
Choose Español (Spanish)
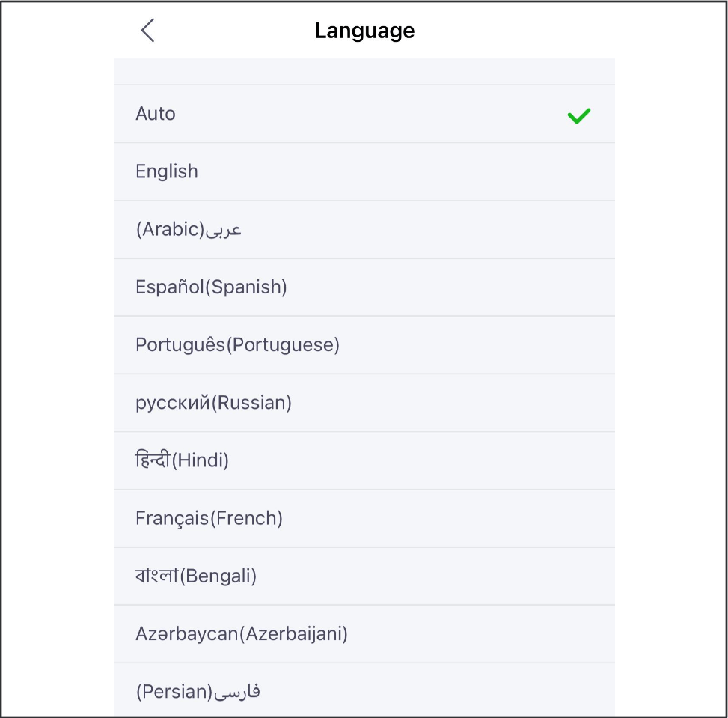pos(364,287)
